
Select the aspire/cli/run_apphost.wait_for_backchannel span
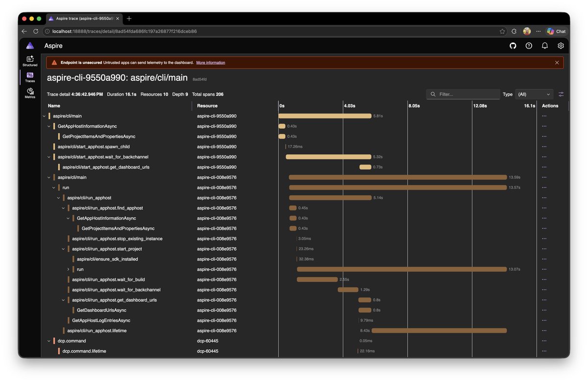tap(116, 290)
